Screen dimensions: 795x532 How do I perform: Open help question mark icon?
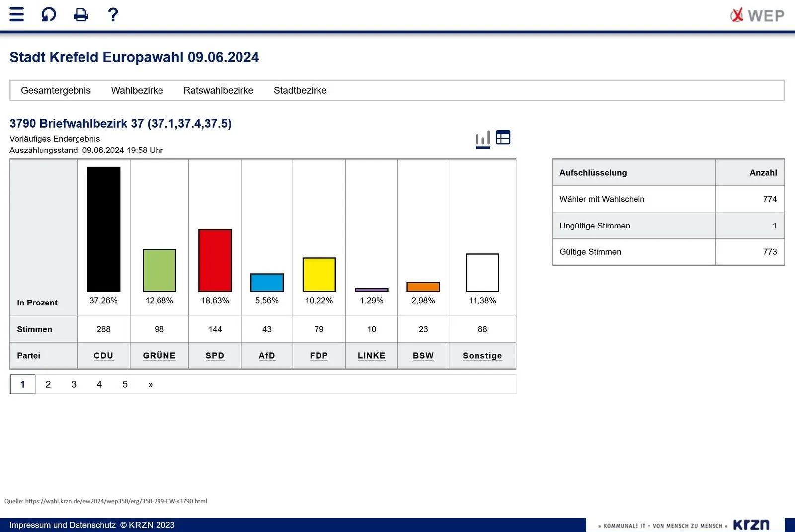pos(113,15)
